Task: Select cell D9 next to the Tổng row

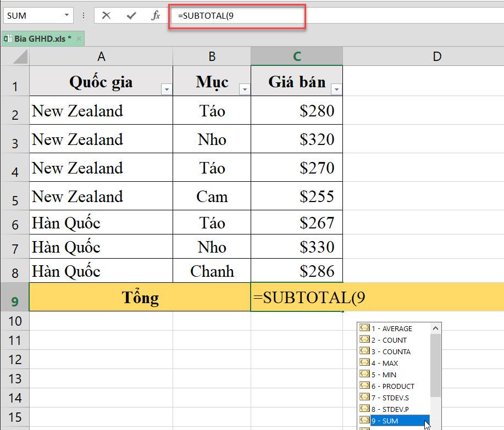Action: 437,298
